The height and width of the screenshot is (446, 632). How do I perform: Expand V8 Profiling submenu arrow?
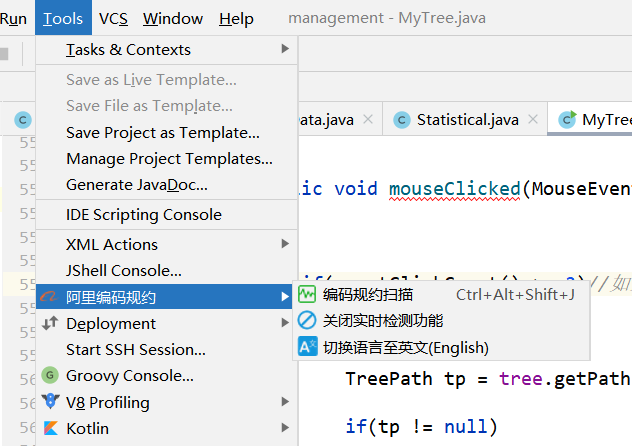click(285, 402)
